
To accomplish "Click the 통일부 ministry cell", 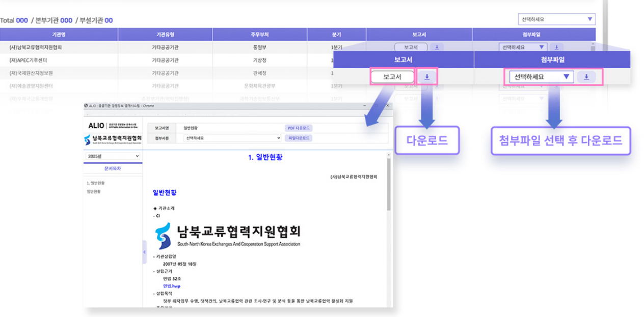I will coord(260,47).
